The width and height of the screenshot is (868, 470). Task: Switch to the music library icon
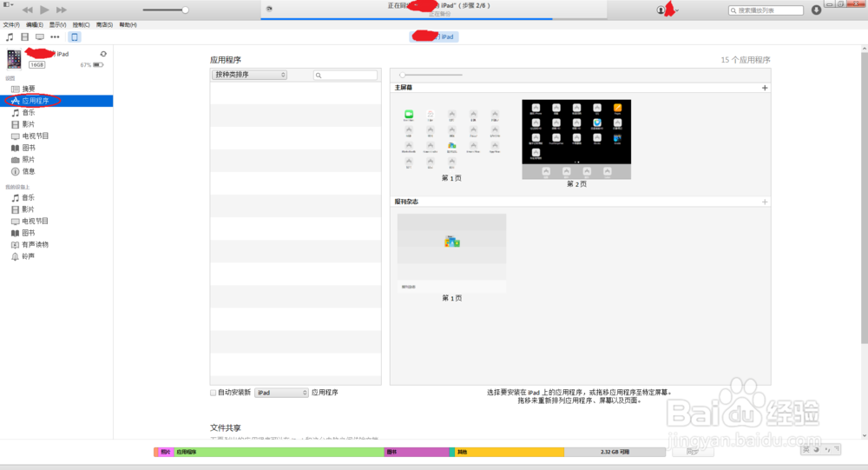pos(10,37)
